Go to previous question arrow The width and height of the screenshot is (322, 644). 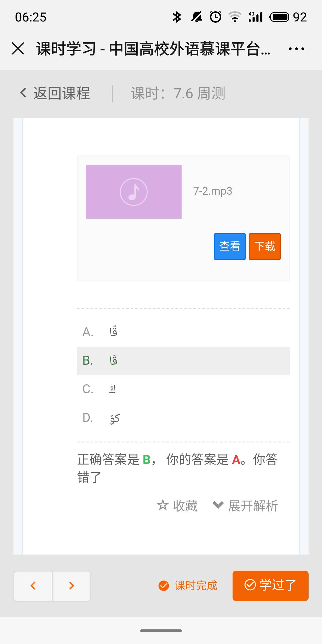[x=33, y=586]
